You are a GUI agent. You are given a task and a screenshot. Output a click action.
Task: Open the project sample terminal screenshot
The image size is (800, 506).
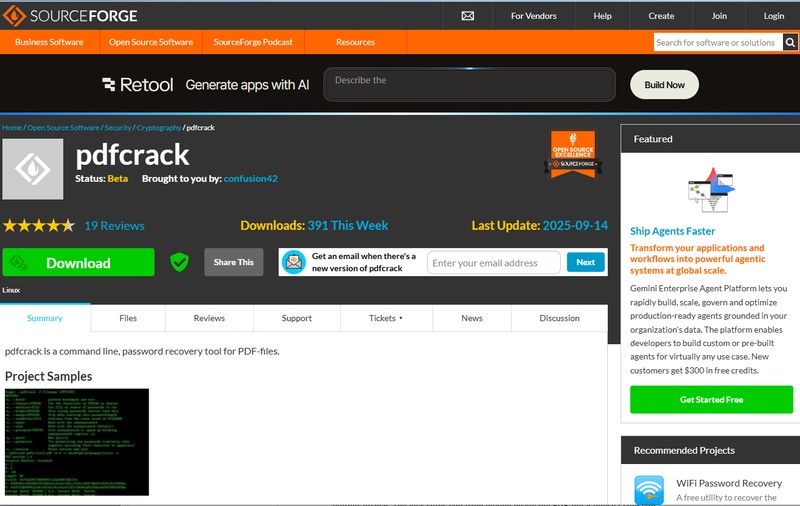tap(77, 442)
